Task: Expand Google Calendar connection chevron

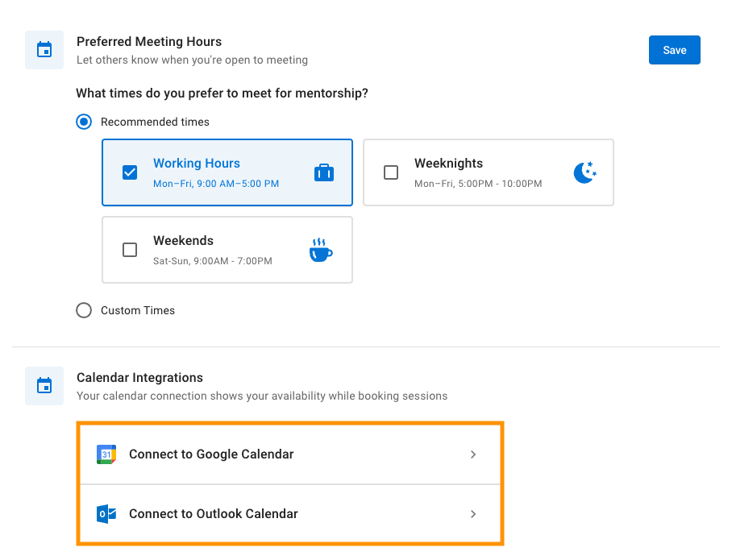Action: pos(473,454)
